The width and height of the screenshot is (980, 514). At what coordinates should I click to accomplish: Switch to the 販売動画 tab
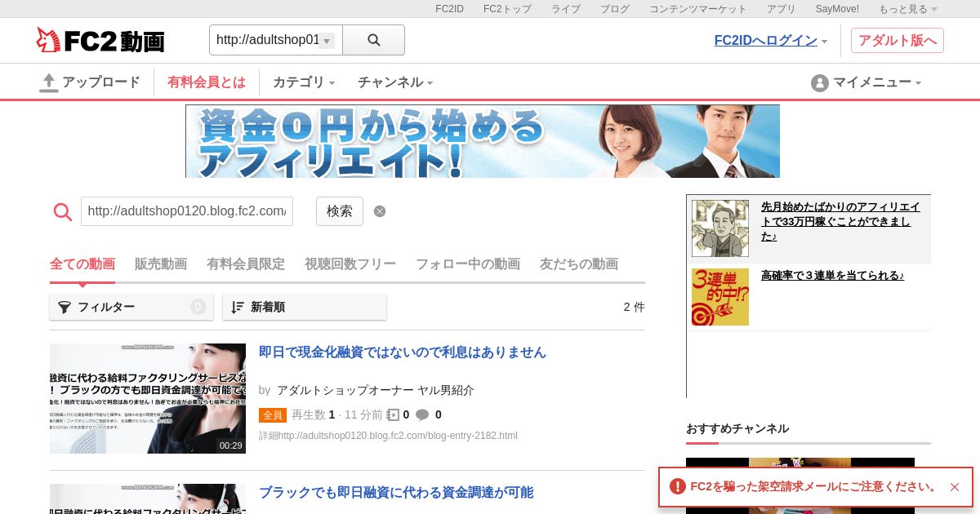coord(161,264)
